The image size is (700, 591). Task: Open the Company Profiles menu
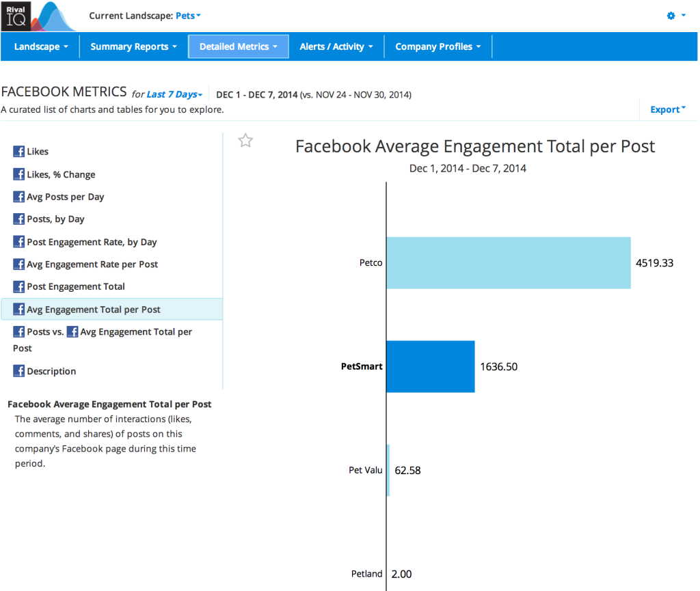438,46
